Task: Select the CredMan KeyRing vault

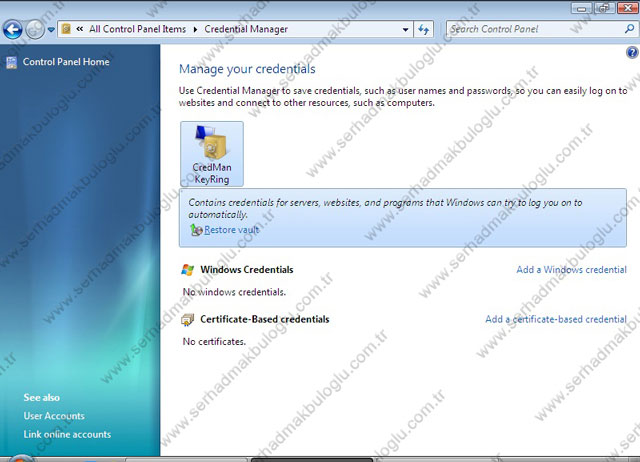Action: pos(212,154)
